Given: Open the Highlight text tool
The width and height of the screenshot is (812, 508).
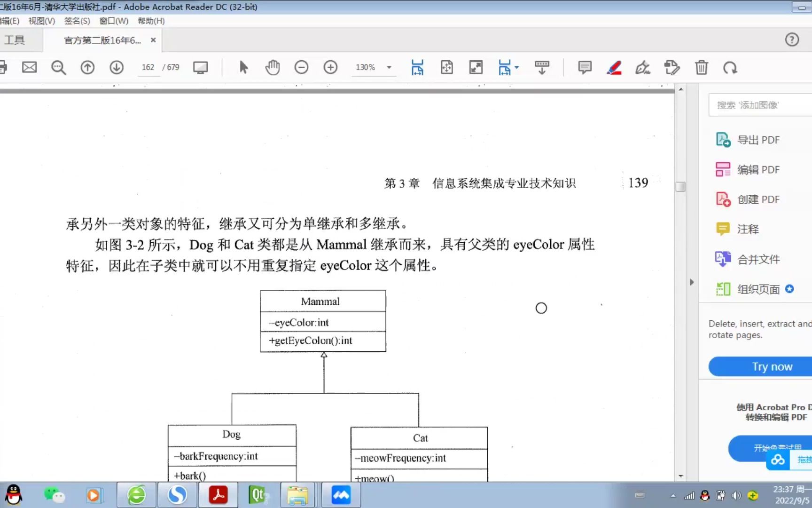Looking at the screenshot, I should [614, 67].
